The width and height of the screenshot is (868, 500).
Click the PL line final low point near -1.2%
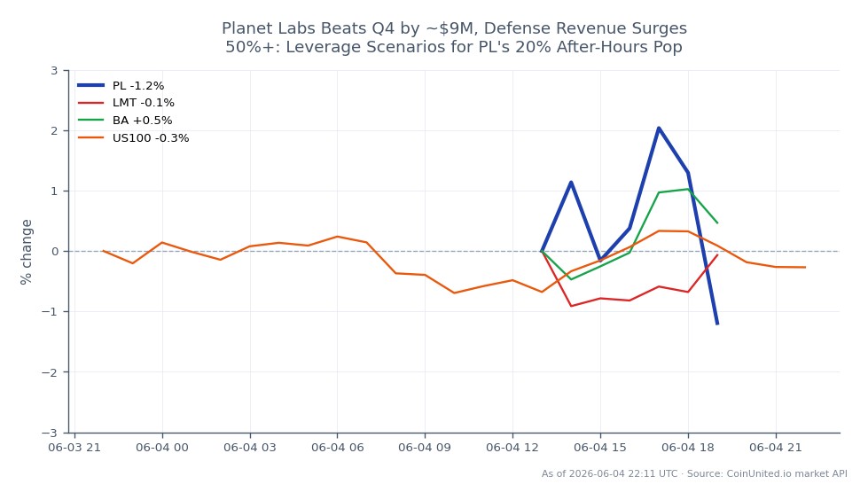(x=717, y=324)
